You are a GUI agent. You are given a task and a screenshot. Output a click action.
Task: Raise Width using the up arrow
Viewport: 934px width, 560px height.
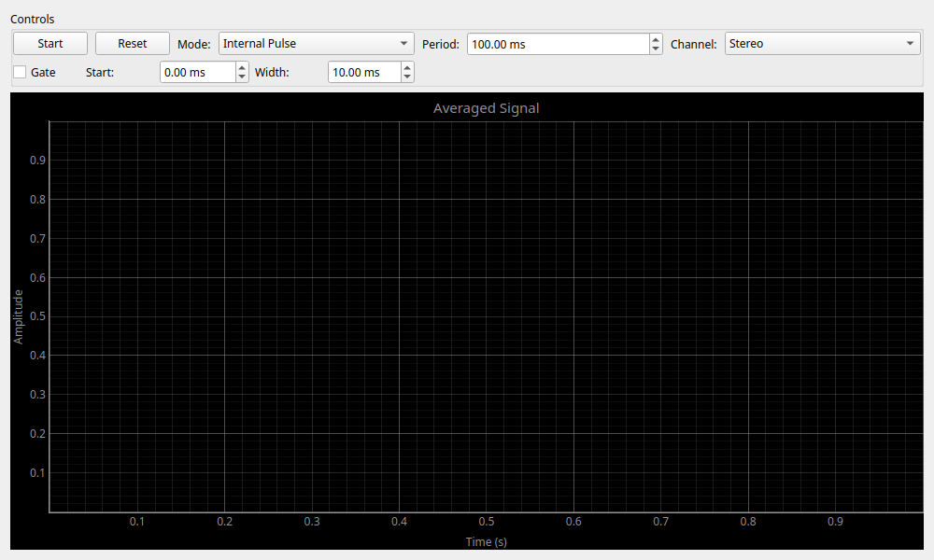(x=407, y=68)
